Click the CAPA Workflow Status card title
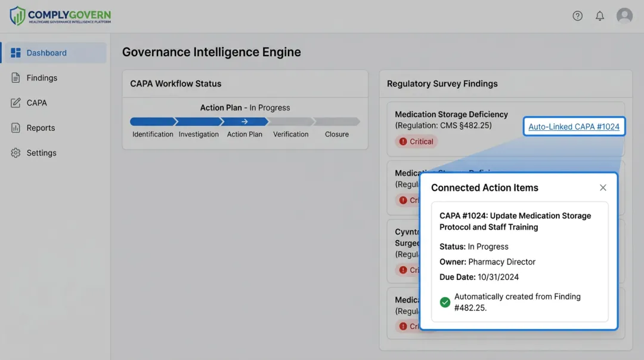The width and height of the screenshot is (644, 360). pos(176,84)
